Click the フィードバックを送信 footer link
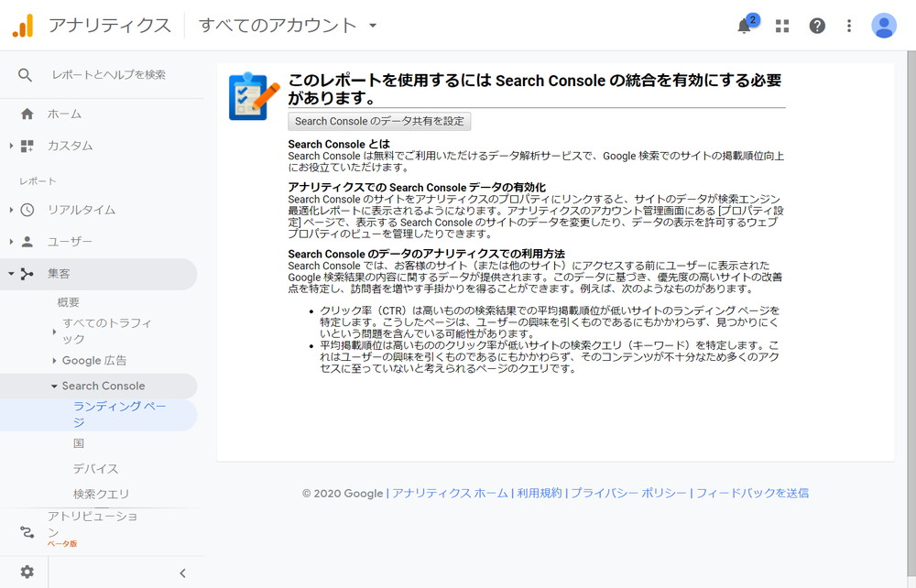This screenshot has width=916, height=588. [752, 494]
